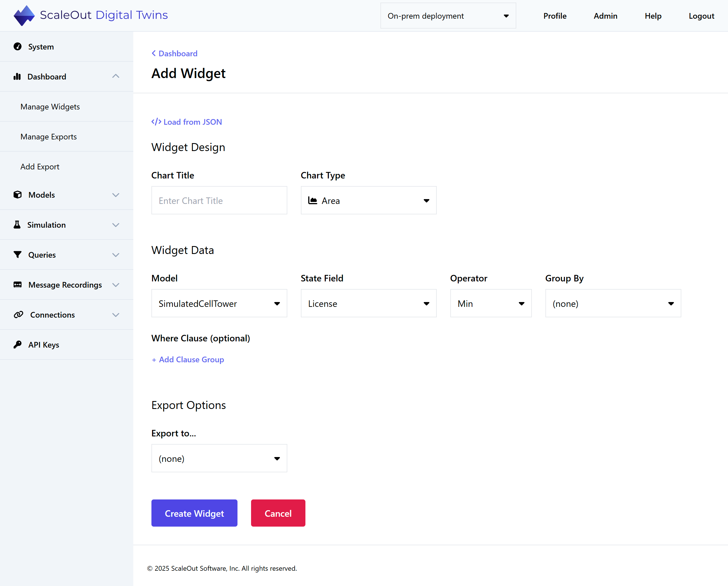Image resolution: width=728 pixels, height=586 pixels.
Task: Click the back chevron next to Dashboard breadcrumb
Action: point(154,53)
